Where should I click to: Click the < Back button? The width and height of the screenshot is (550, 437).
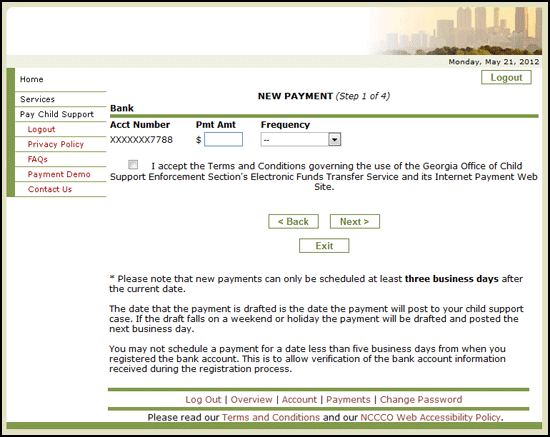(294, 222)
